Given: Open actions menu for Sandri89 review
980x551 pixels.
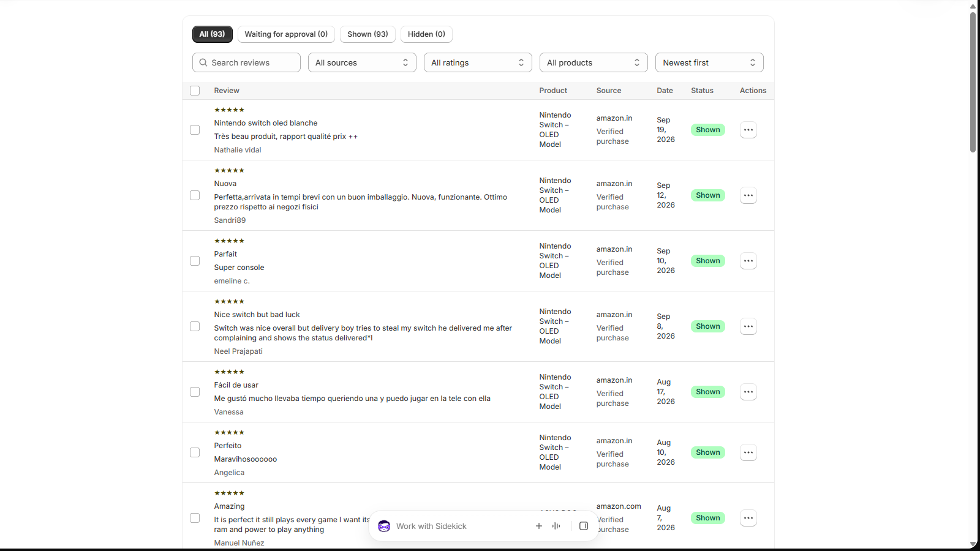Looking at the screenshot, I should tap(748, 195).
